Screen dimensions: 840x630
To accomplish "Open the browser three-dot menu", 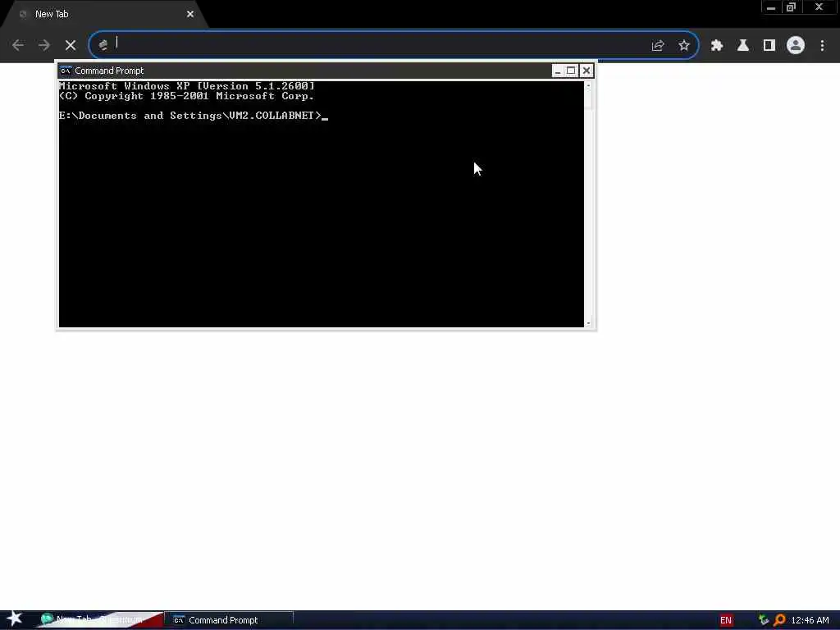I will [x=822, y=46].
